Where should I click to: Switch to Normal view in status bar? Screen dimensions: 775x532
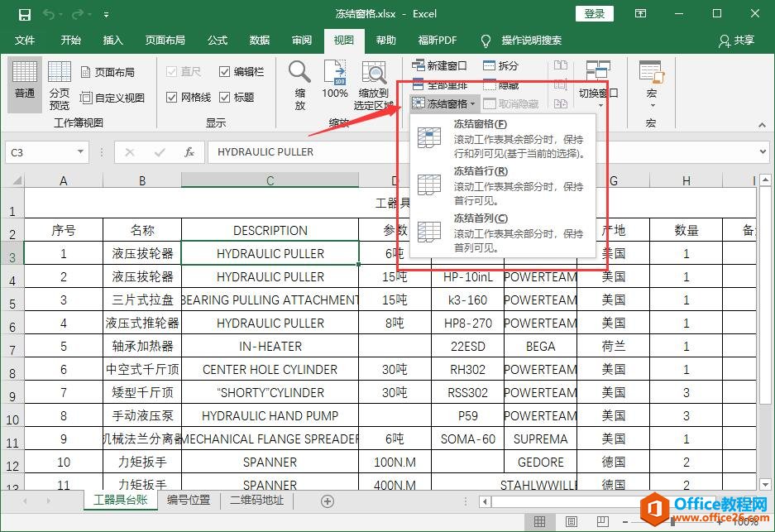tap(539, 521)
